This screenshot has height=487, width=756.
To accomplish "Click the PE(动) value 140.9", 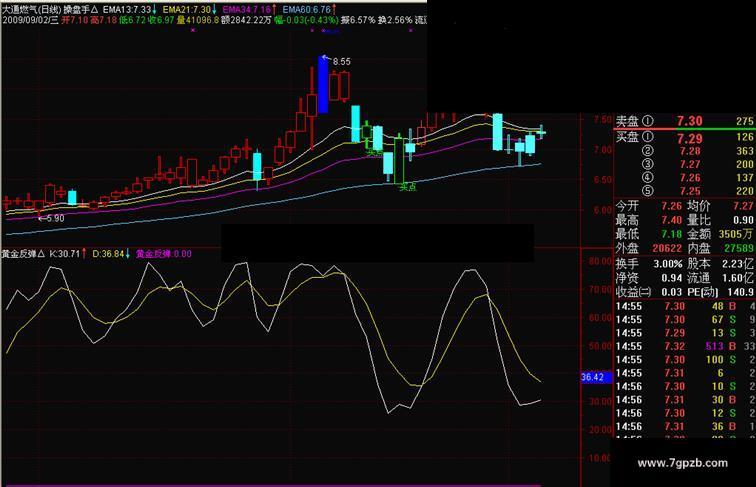I will tap(741, 292).
